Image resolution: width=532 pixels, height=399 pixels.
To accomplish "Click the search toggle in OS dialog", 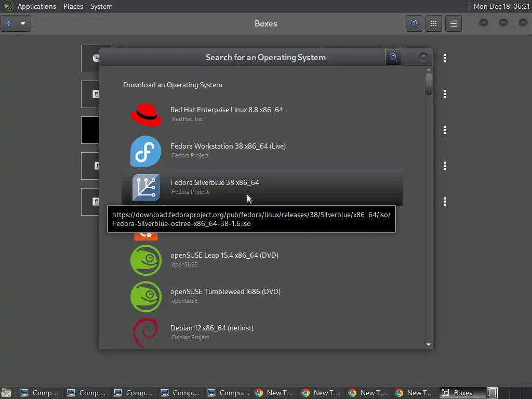I will pyautogui.click(x=393, y=57).
